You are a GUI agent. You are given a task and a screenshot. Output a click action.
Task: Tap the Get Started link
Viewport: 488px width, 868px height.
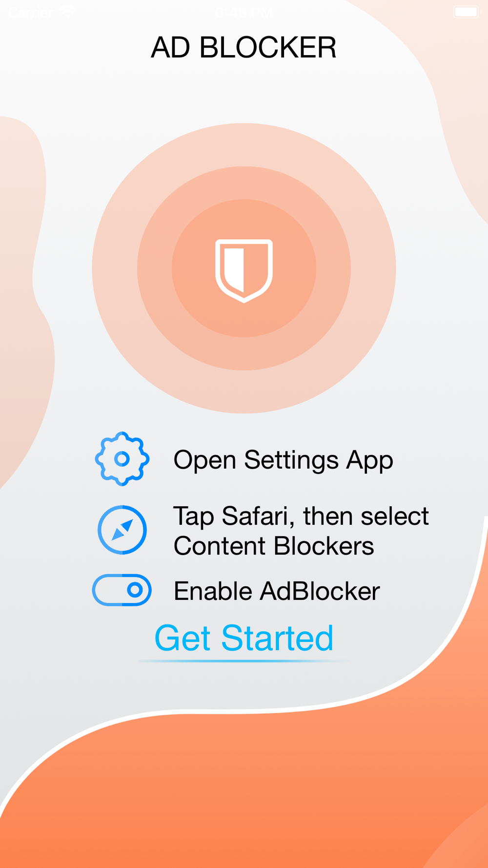click(x=244, y=639)
